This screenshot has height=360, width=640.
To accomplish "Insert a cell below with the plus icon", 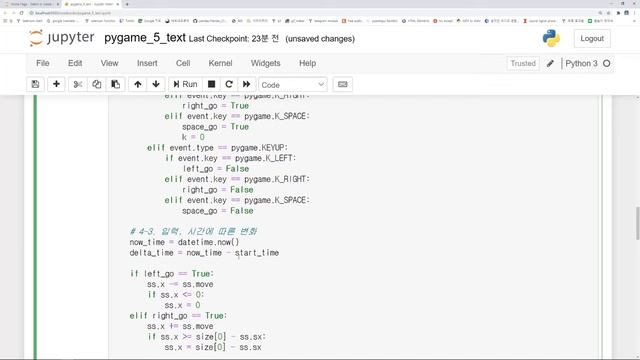I will tap(56, 84).
